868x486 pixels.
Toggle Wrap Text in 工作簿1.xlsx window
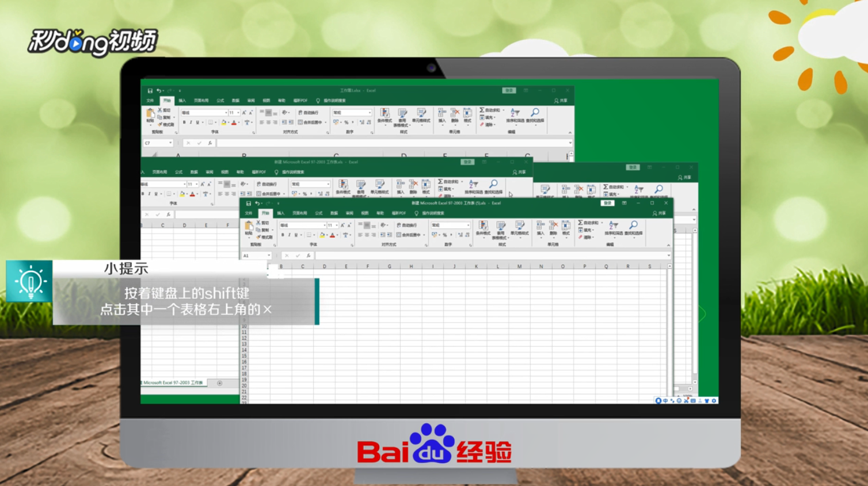(308, 112)
